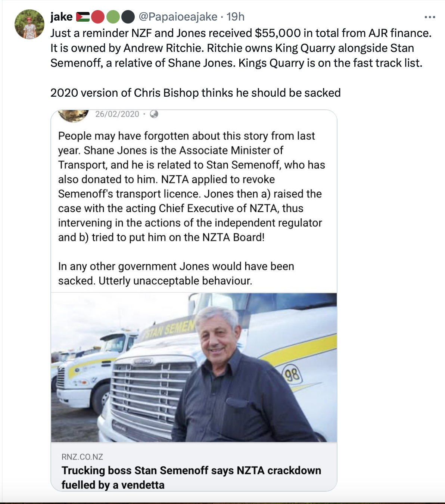Click the black circle emoji in name
Image resolution: width=445 pixels, height=504 pixels.
[128, 17]
